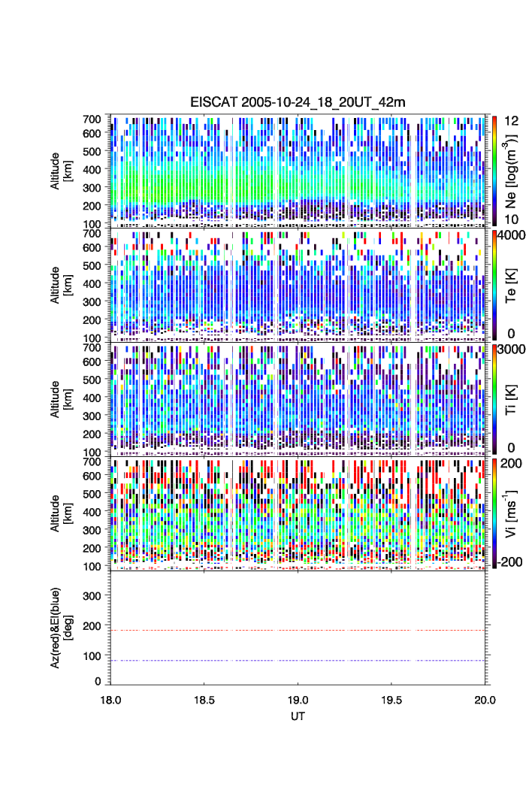The image size is (532, 799).
Task: Select the 20.0 tick label on time axis
Action: click(485, 699)
